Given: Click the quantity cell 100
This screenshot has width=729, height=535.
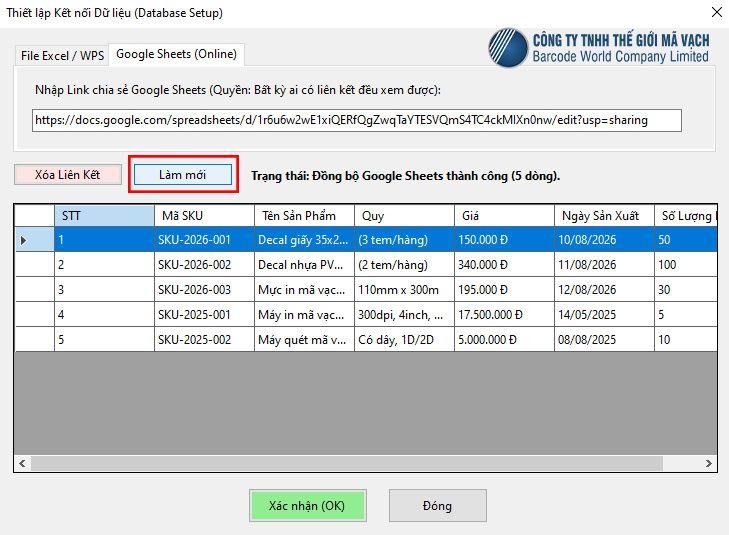Looking at the screenshot, I should coord(686,265).
